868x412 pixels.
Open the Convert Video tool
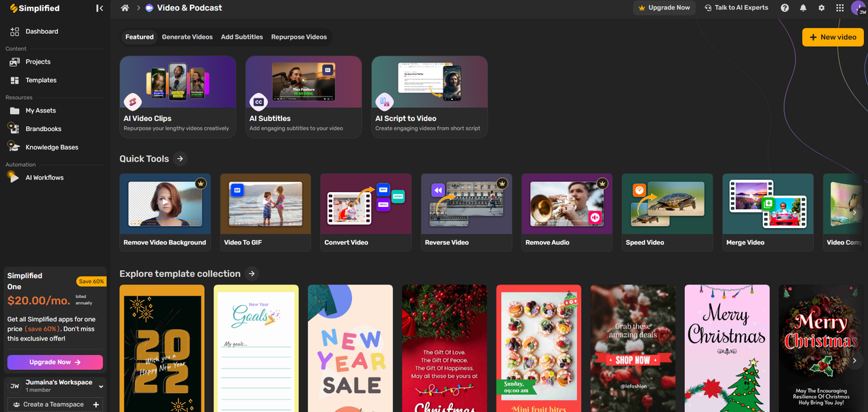(366, 212)
